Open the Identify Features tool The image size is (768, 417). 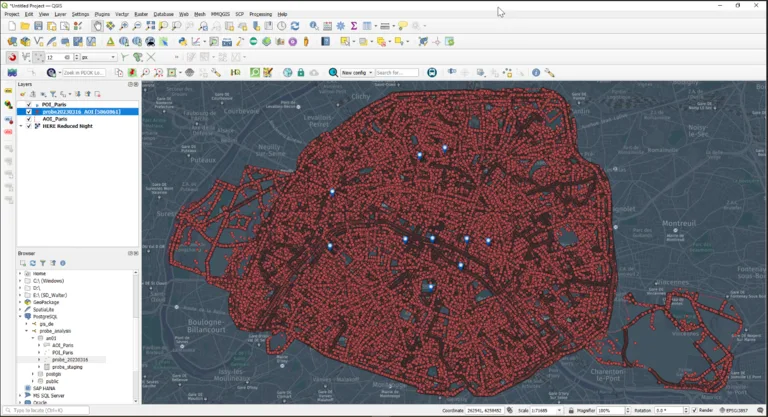(314, 26)
